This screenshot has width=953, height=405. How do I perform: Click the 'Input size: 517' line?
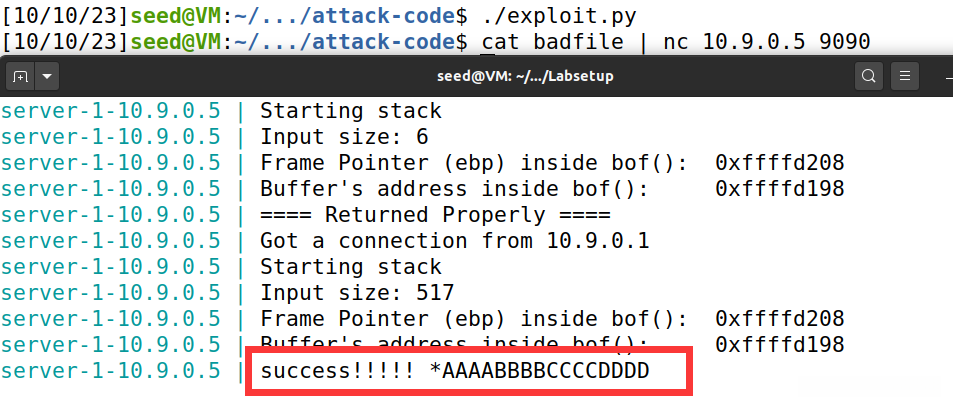tap(357, 293)
